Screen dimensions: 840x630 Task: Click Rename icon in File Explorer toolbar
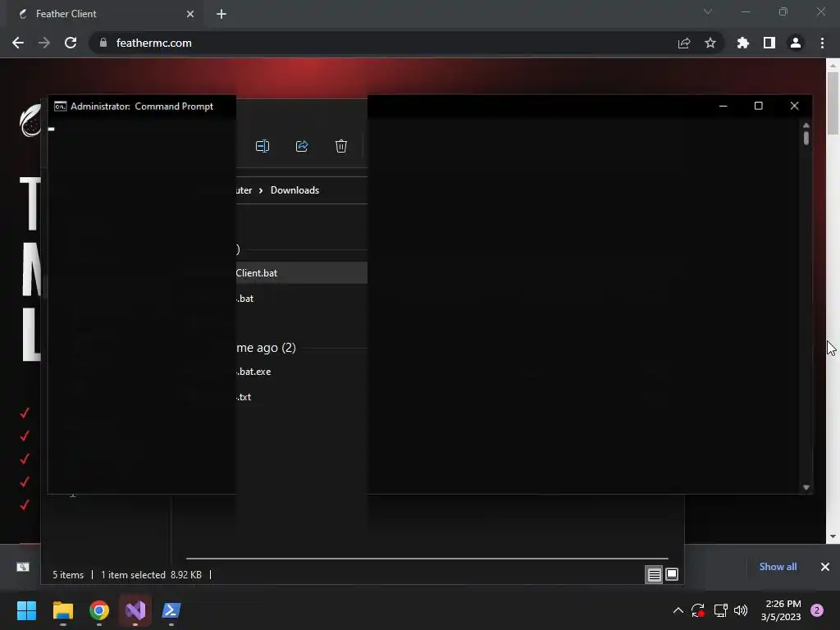[x=262, y=146]
